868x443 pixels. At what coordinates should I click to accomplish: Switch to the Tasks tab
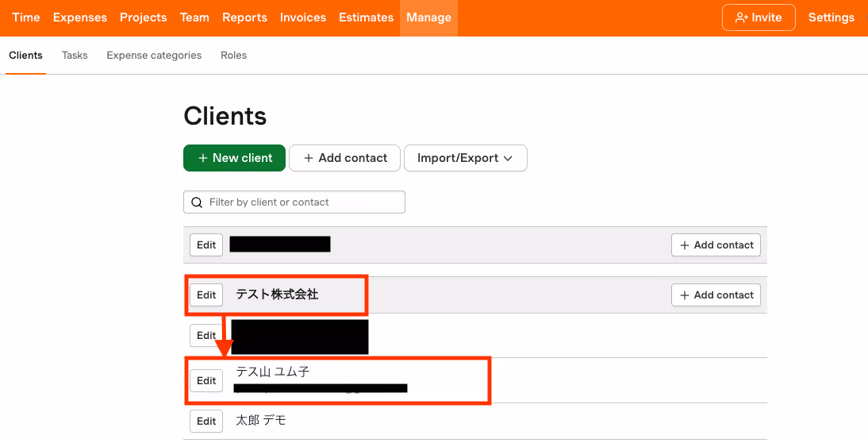pos(75,56)
